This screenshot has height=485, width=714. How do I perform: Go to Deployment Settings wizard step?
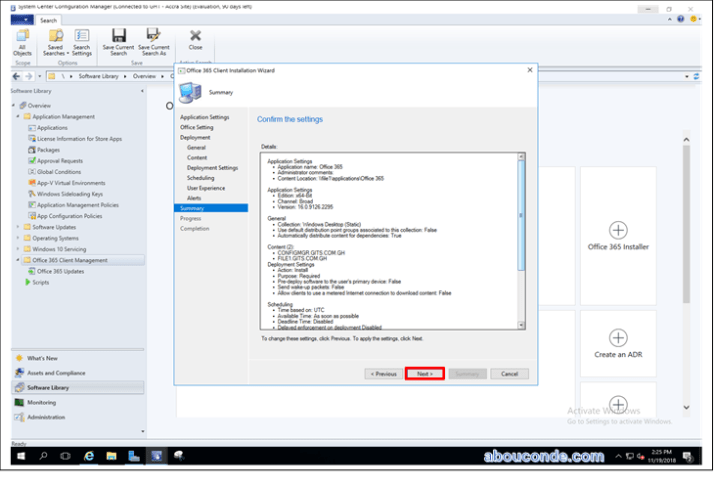212,168
